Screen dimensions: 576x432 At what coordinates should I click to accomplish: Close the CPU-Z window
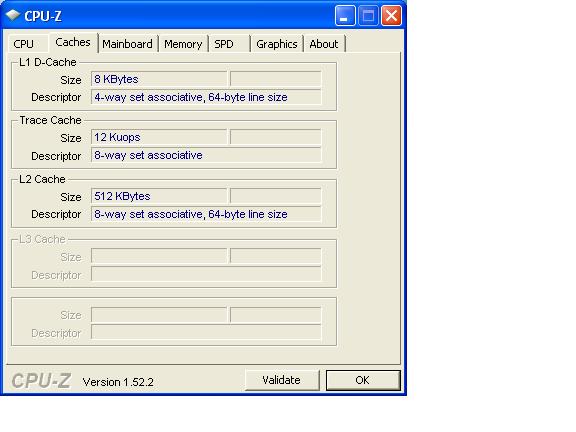[x=391, y=16]
